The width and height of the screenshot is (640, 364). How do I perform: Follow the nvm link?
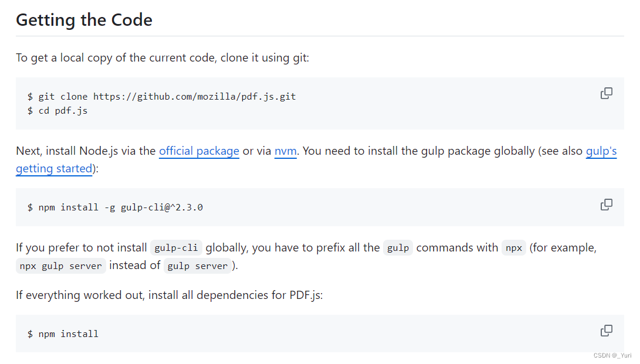(x=285, y=151)
